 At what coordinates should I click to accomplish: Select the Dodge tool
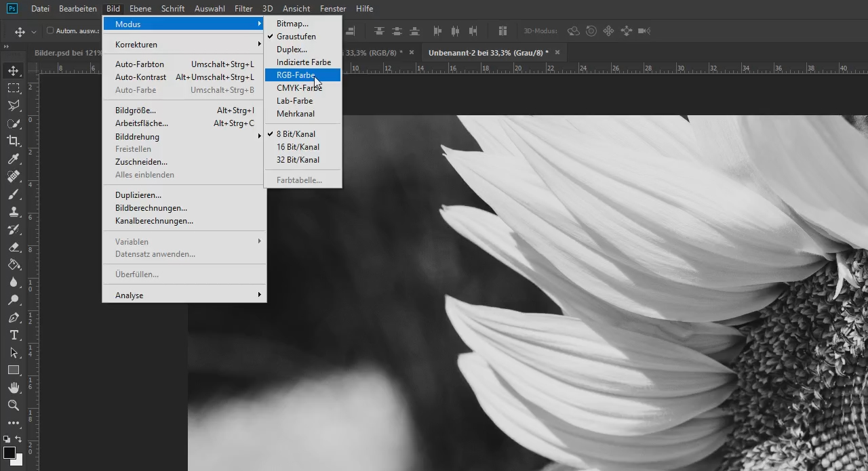pyautogui.click(x=13, y=300)
